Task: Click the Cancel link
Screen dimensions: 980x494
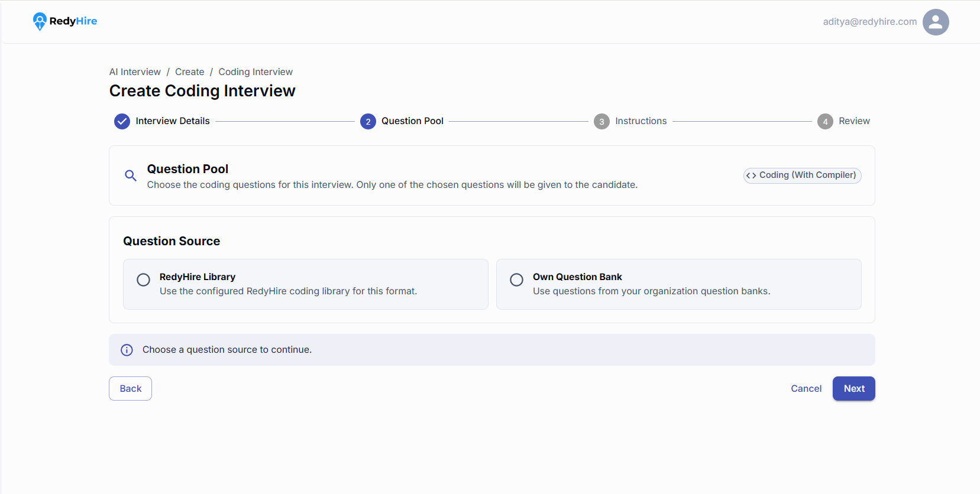Action: (x=806, y=388)
